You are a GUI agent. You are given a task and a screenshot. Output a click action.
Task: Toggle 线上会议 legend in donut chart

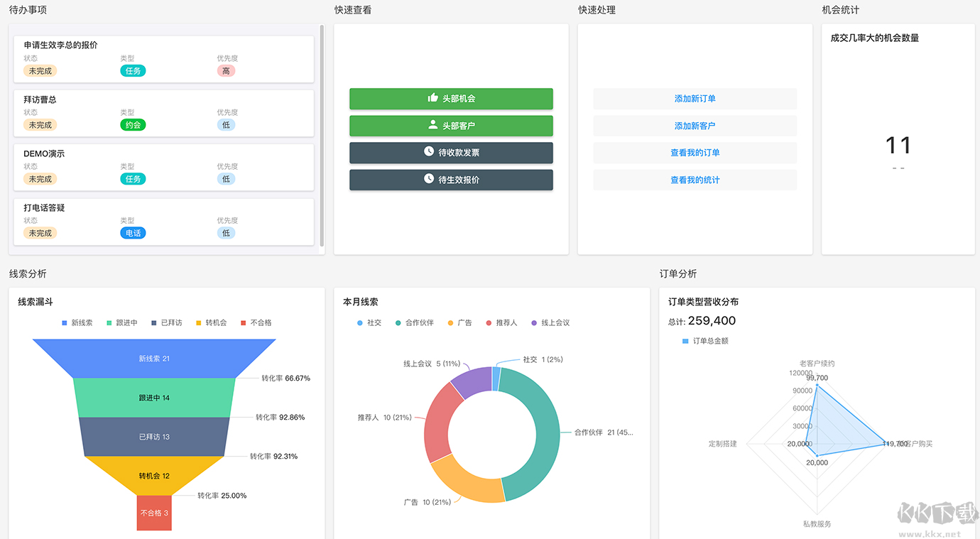(549, 322)
